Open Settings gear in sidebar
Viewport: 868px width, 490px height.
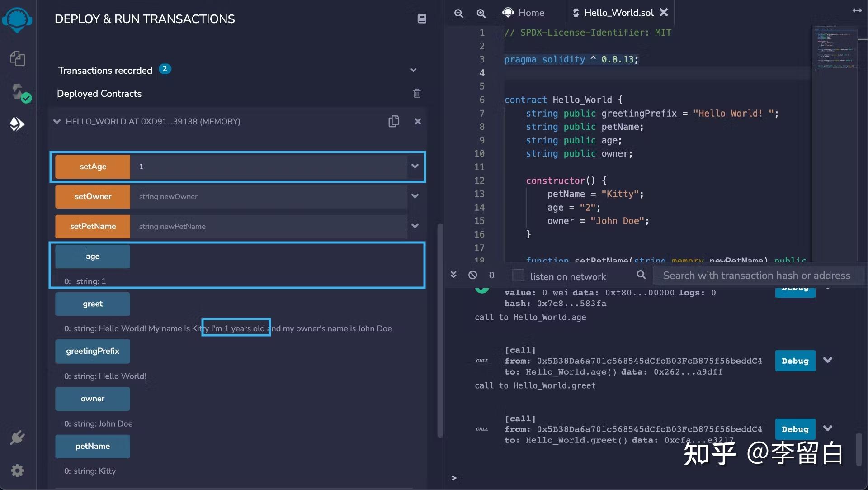[17, 471]
